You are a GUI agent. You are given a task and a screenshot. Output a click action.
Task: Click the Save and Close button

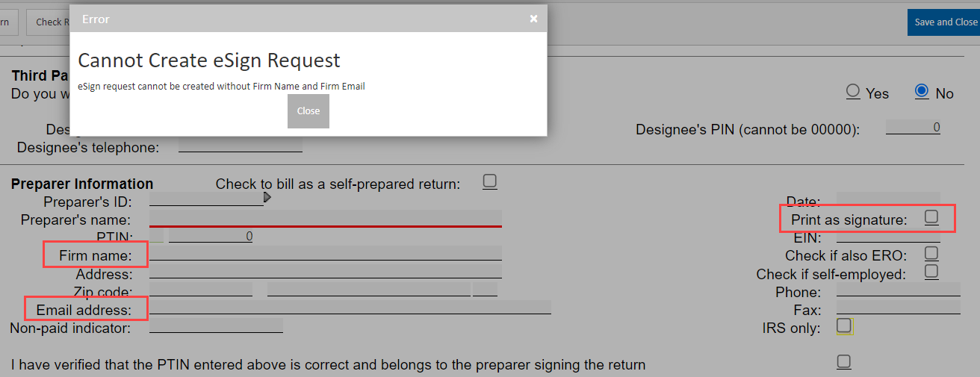pos(944,22)
